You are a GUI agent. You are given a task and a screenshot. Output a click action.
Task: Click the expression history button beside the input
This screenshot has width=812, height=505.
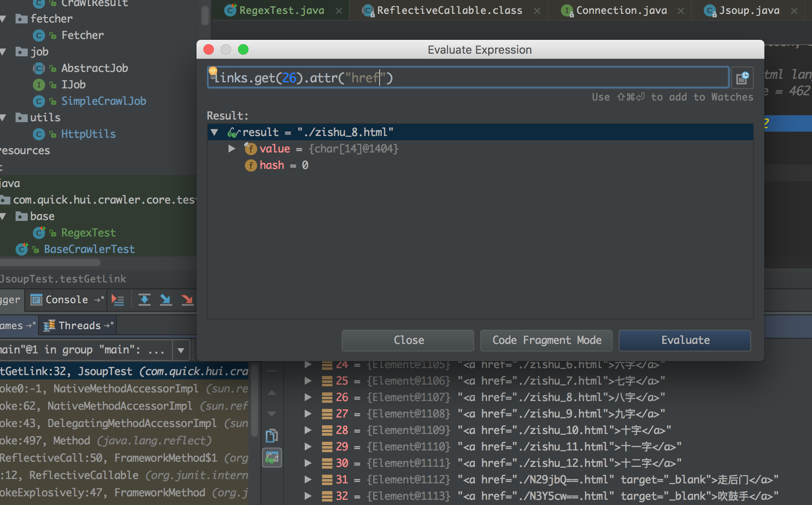742,78
